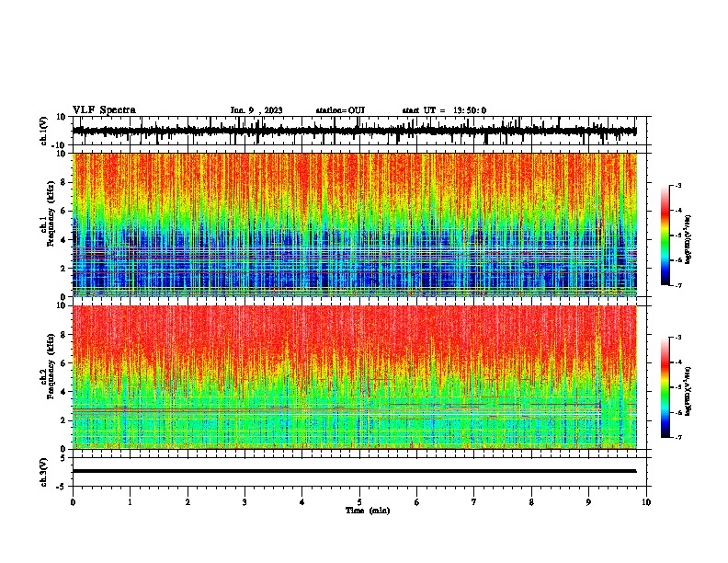
Task: Click the ch.1 waveform trace panel
Action: pyautogui.click(x=361, y=131)
